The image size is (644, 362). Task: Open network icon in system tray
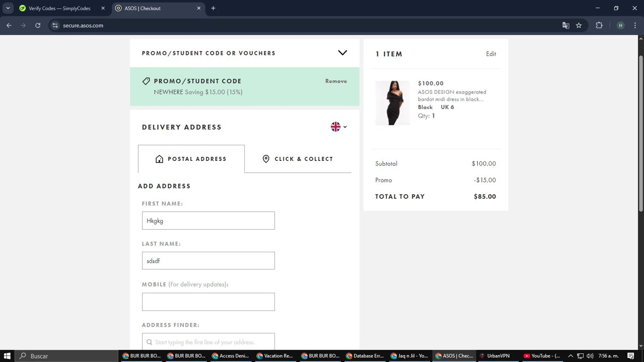580,356
